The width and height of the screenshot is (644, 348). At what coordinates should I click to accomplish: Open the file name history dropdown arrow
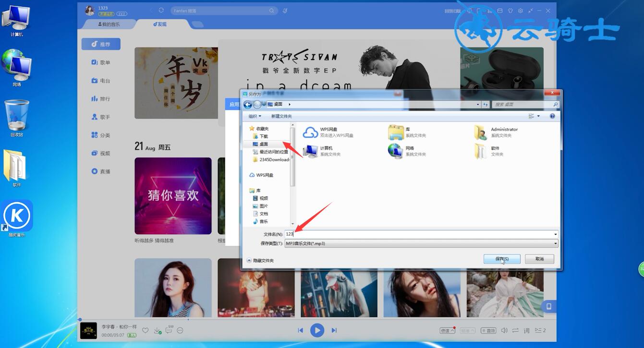click(556, 234)
